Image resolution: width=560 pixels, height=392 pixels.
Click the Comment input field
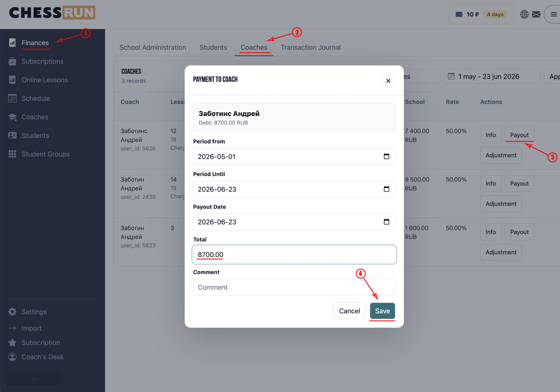[x=294, y=287]
